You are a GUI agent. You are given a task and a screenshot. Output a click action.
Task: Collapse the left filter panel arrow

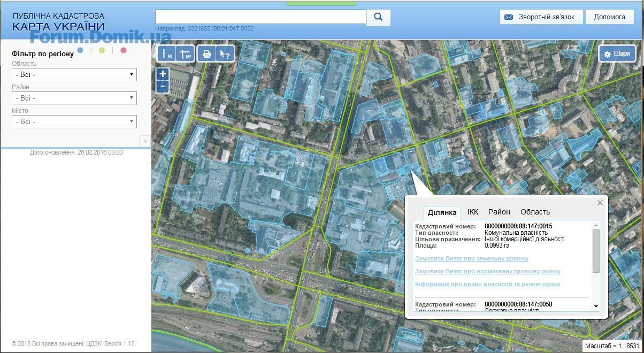pyautogui.click(x=144, y=141)
